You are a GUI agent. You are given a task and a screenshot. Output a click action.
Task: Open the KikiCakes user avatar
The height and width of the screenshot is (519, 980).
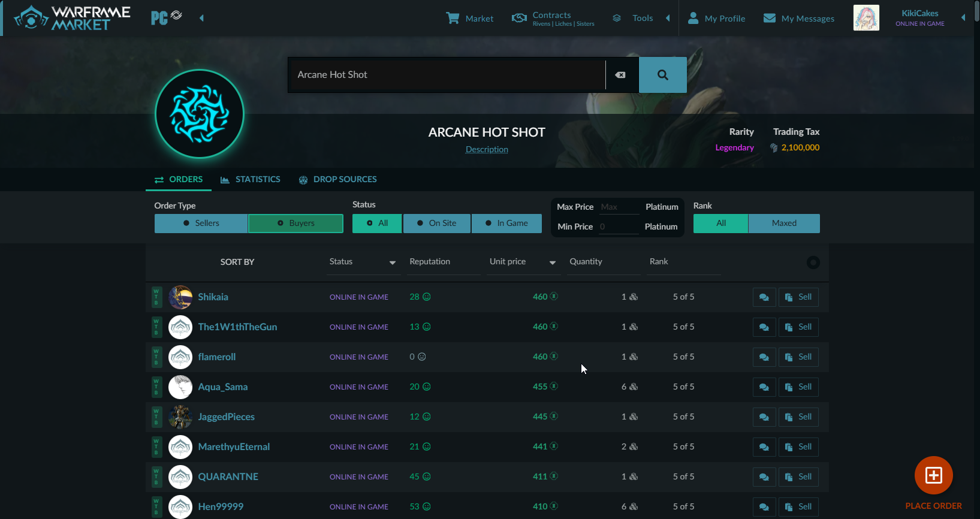866,18
